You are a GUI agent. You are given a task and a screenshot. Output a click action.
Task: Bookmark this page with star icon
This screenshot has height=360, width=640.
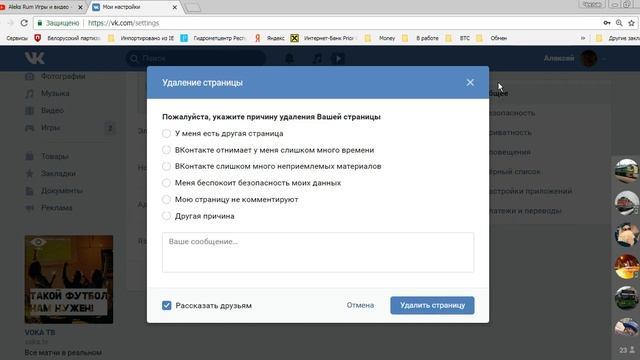pyautogui.click(x=631, y=23)
